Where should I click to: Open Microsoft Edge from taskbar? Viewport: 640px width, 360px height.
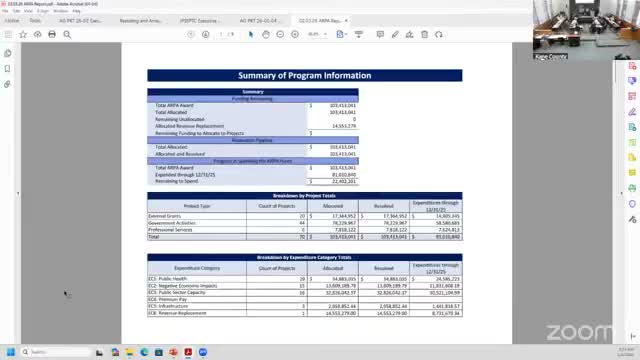tap(144, 352)
